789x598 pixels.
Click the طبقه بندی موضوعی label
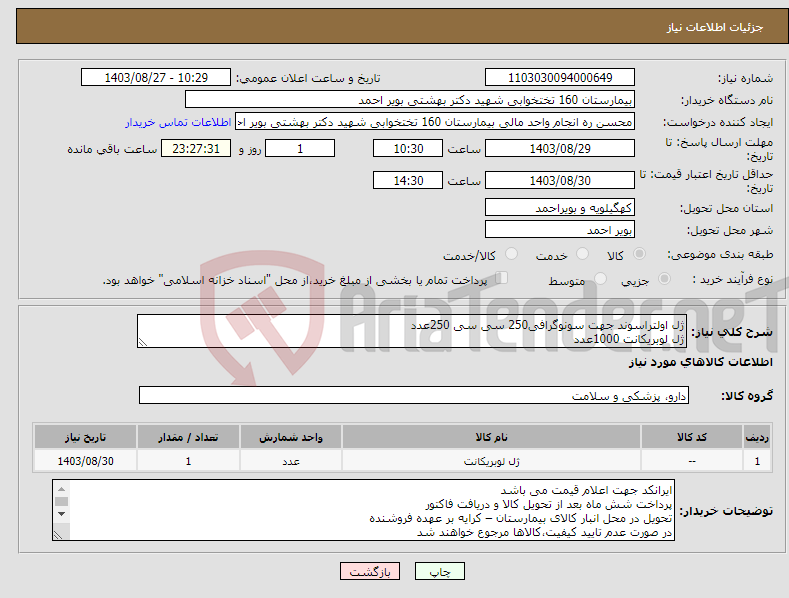[x=720, y=255]
